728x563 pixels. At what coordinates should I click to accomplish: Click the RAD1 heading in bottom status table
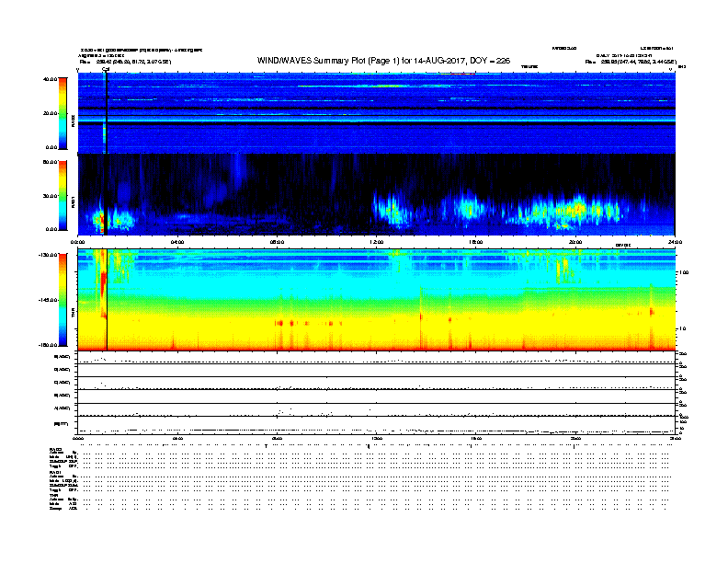click(55, 473)
